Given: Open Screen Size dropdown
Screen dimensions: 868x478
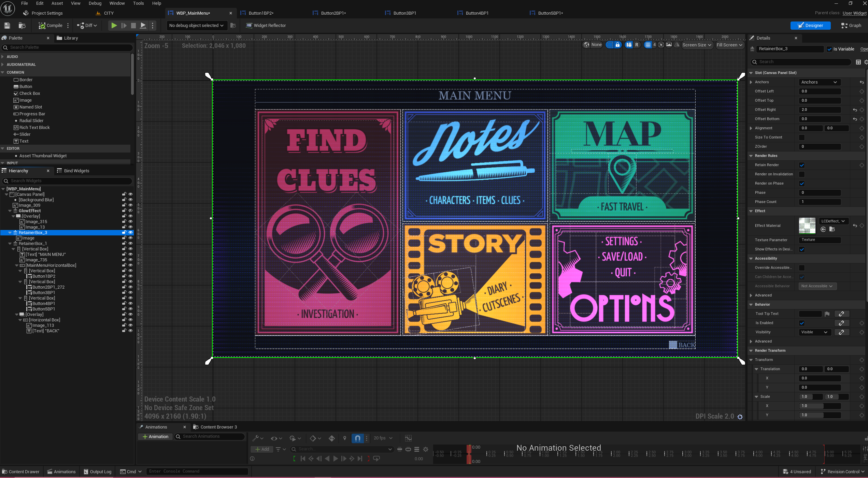Looking at the screenshot, I should pyautogui.click(x=697, y=45).
